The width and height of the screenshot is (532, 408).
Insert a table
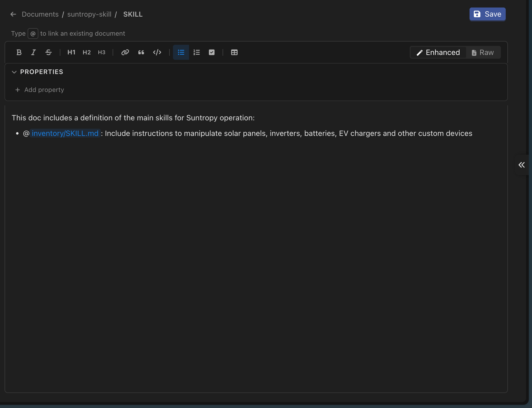point(234,52)
